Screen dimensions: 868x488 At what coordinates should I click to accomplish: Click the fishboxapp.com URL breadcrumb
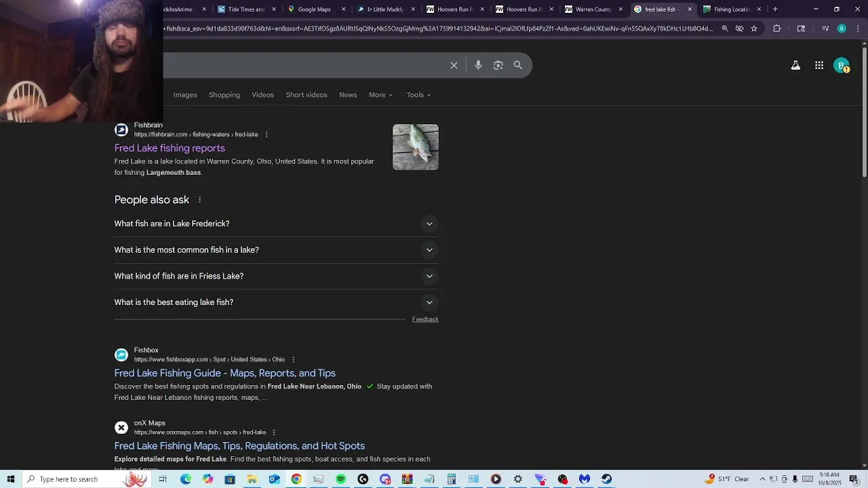(x=210, y=360)
